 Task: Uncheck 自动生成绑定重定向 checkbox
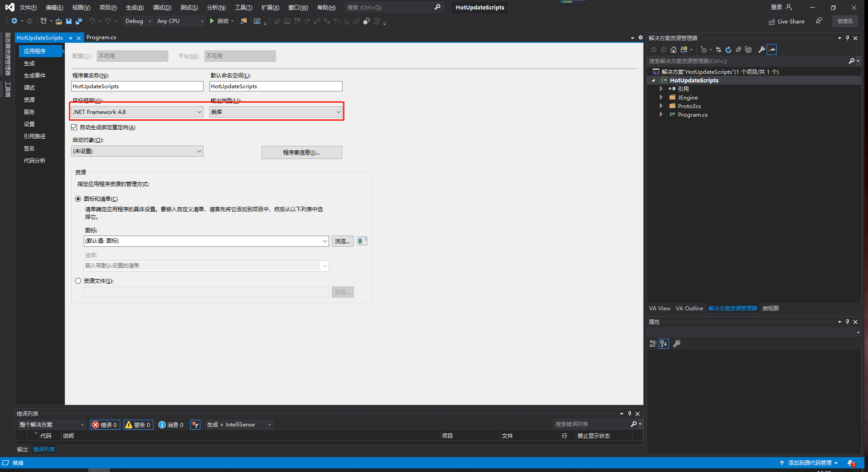click(74, 127)
